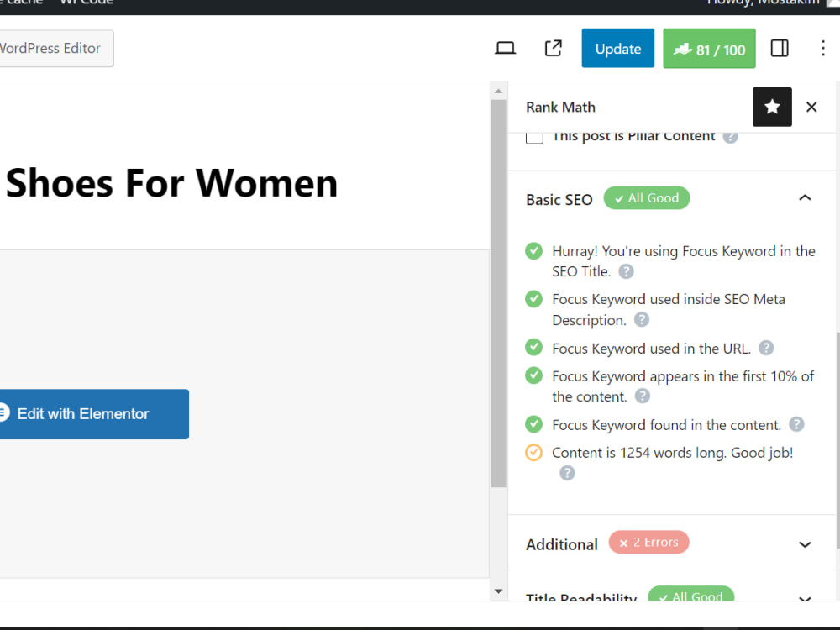Click editor scrollbar up arrow
This screenshot has height=630, width=840.
(x=499, y=91)
